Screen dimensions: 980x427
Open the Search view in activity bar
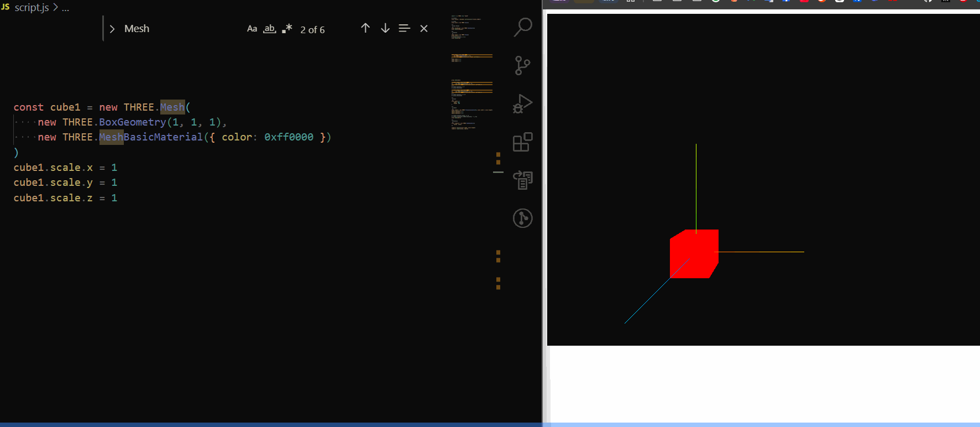[x=522, y=27]
